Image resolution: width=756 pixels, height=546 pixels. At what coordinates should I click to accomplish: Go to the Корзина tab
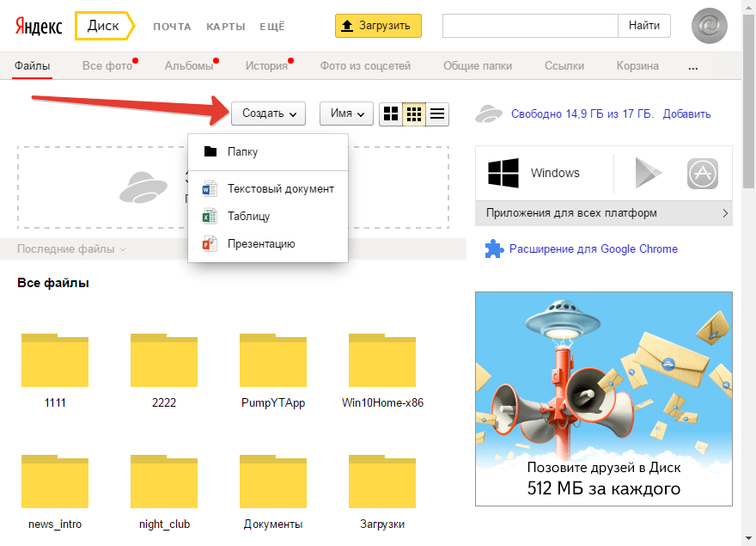coord(637,65)
